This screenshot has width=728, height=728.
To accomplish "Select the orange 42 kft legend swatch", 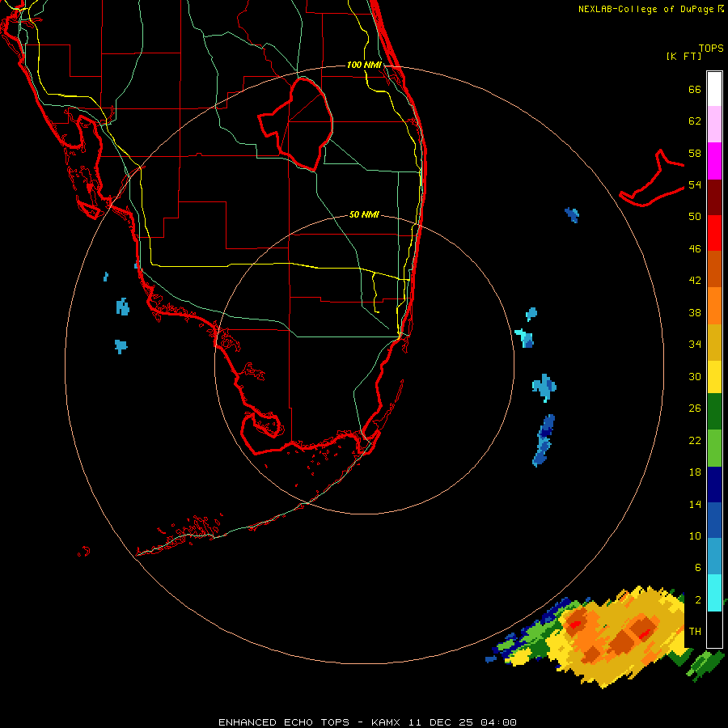I will (x=714, y=306).
